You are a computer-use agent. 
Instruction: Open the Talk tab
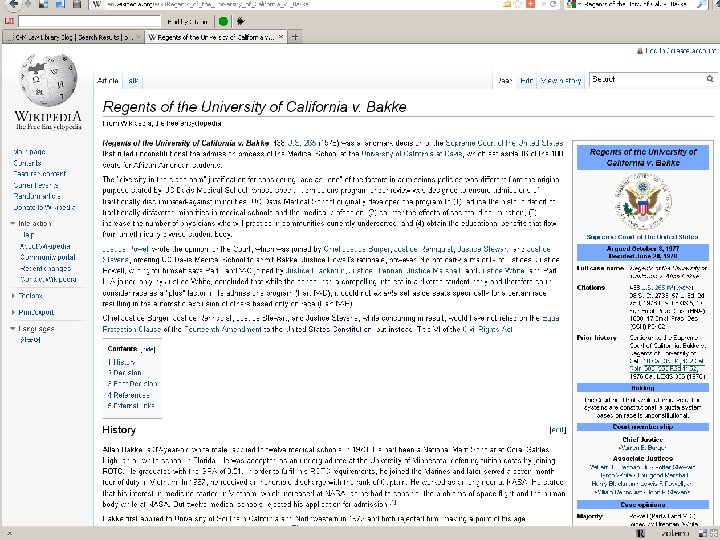133,80
